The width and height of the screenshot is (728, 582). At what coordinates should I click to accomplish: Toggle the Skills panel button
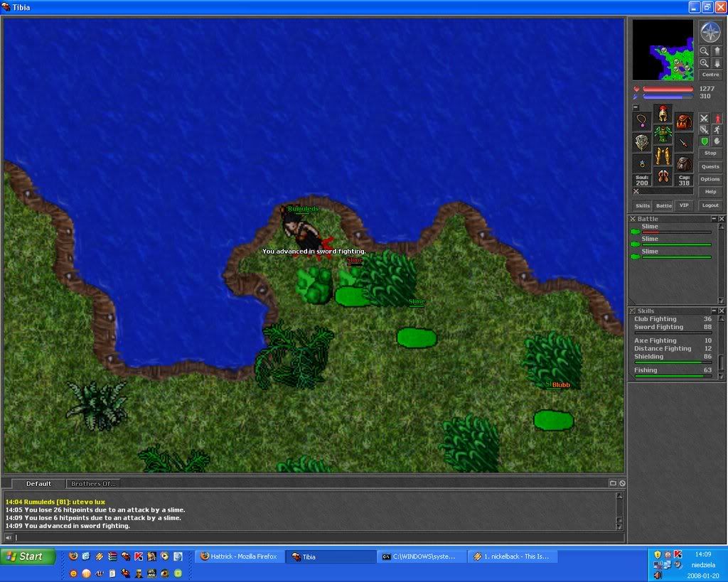coord(643,205)
